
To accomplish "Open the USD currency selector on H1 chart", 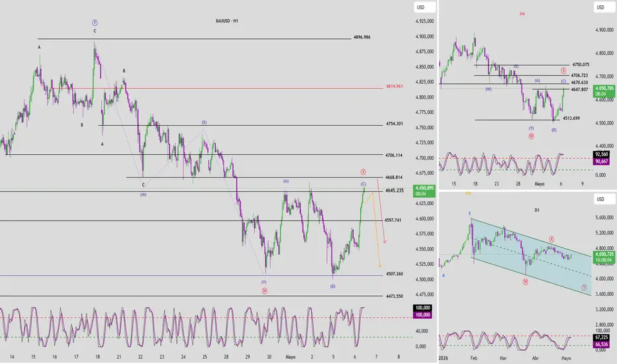I will (424, 7).
